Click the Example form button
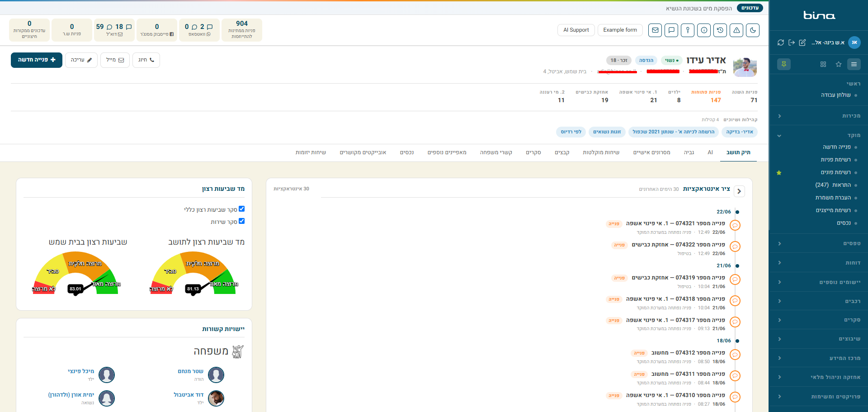 click(x=620, y=30)
